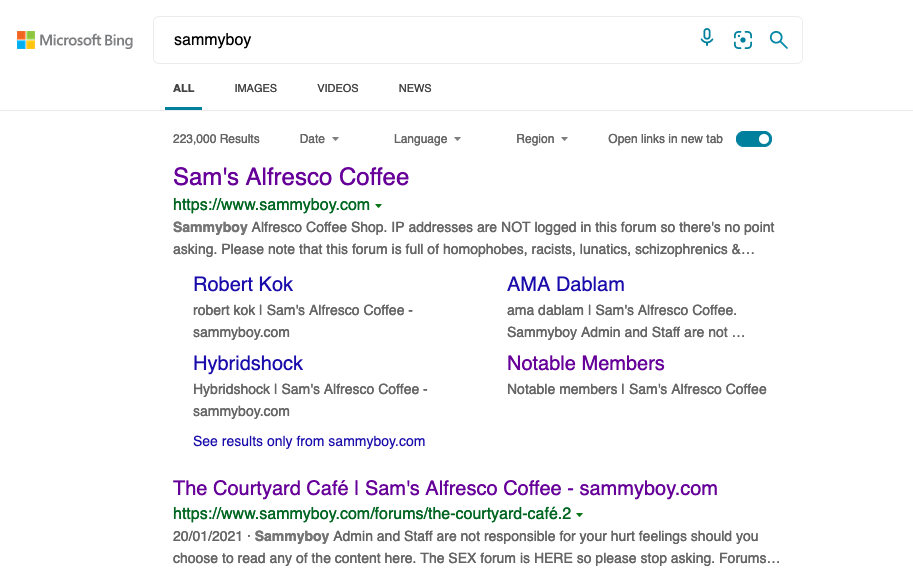Screen dimensions: 913x583
Task: Toggle Open links in new tab
Action: (x=754, y=139)
